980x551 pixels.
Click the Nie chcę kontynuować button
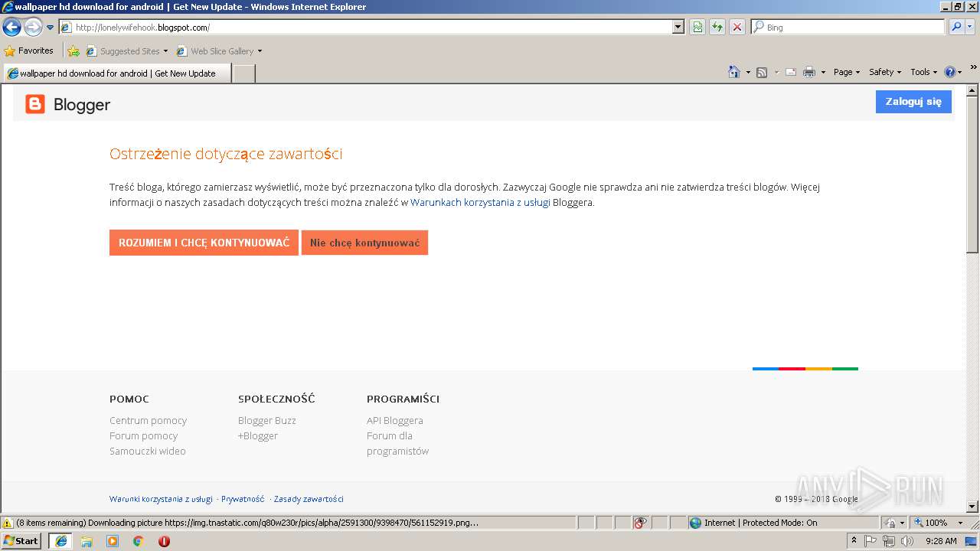tap(364, 243)
